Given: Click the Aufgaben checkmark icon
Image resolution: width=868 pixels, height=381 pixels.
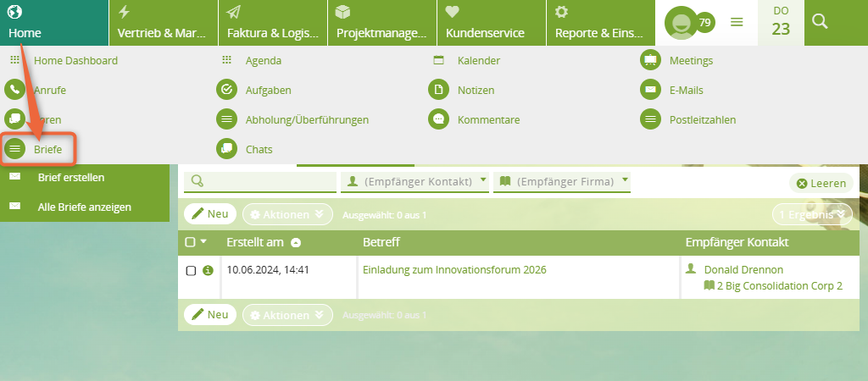Looking at the screenshot, I should pos(226,90).
